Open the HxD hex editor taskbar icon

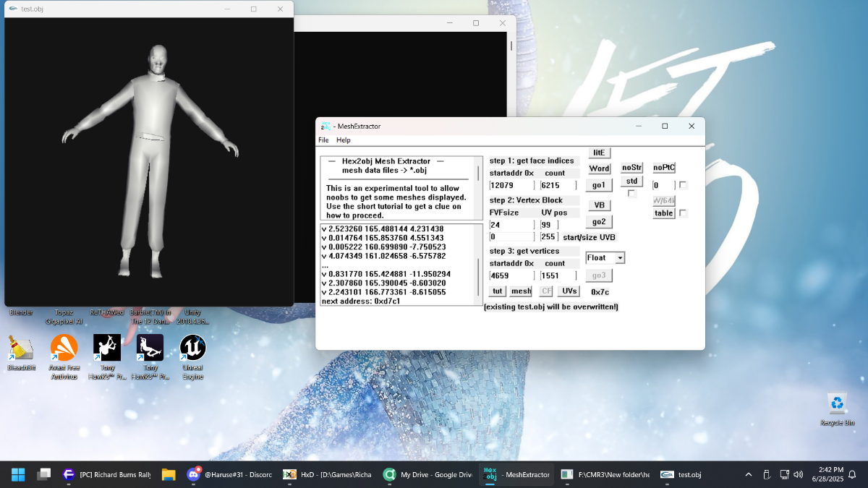click(x=327, y=474)
